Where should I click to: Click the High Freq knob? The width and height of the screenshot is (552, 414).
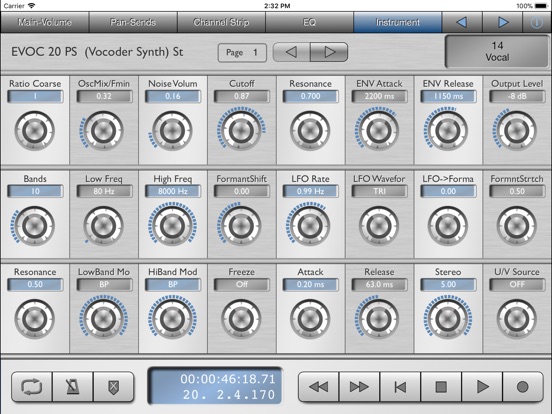(172, 226)
